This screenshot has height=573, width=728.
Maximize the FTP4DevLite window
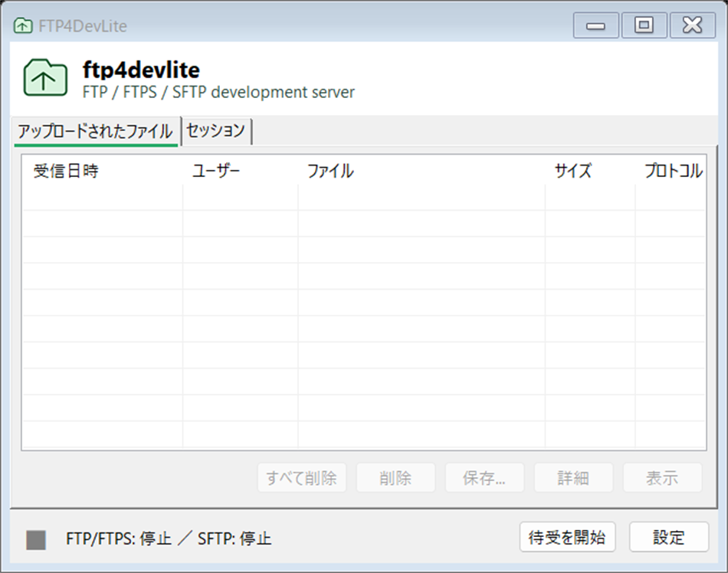pyautogui.click(x=644, y=25)
